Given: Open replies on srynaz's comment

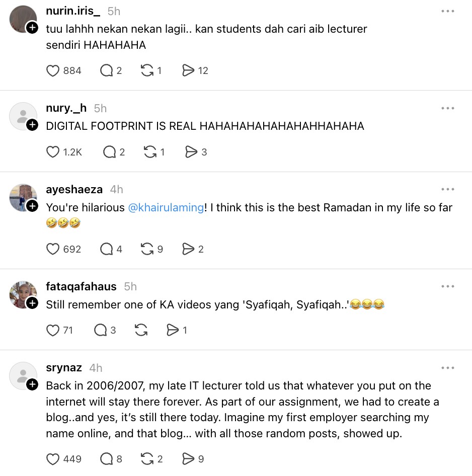Looking at the screenshot, I should click(x=106, y=459).
